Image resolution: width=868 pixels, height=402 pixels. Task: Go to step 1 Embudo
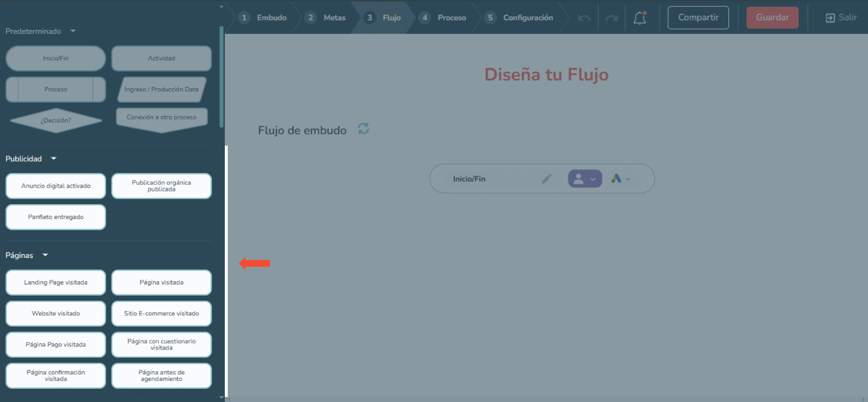tap(263, 18)
